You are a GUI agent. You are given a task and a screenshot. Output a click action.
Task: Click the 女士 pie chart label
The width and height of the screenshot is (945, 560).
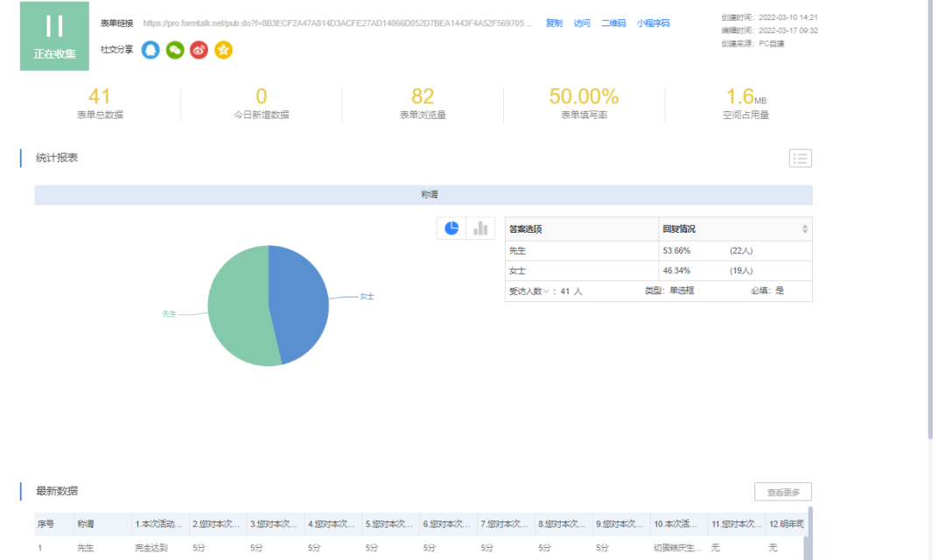367,297
